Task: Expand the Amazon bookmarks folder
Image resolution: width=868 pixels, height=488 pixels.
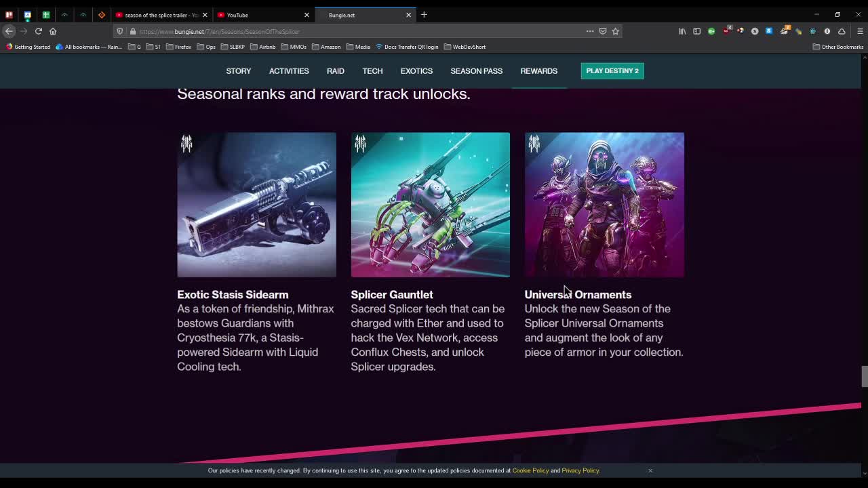Action: [326, 47]
